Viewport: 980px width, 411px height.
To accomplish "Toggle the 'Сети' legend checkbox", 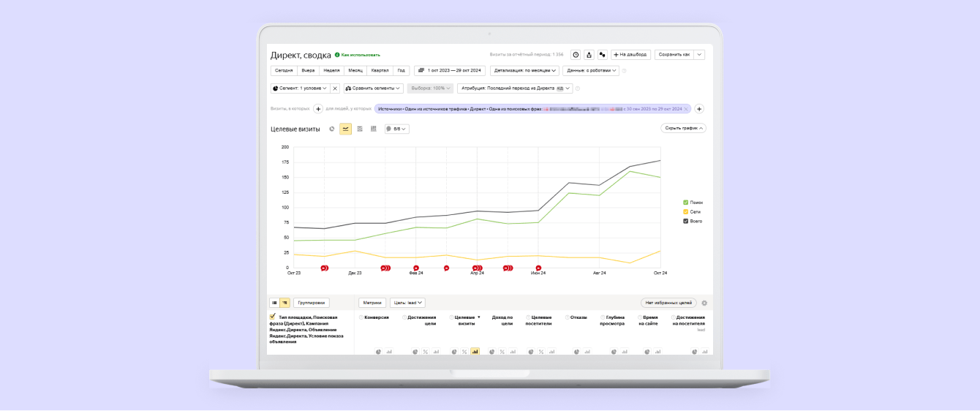I will tap(685, 211).
